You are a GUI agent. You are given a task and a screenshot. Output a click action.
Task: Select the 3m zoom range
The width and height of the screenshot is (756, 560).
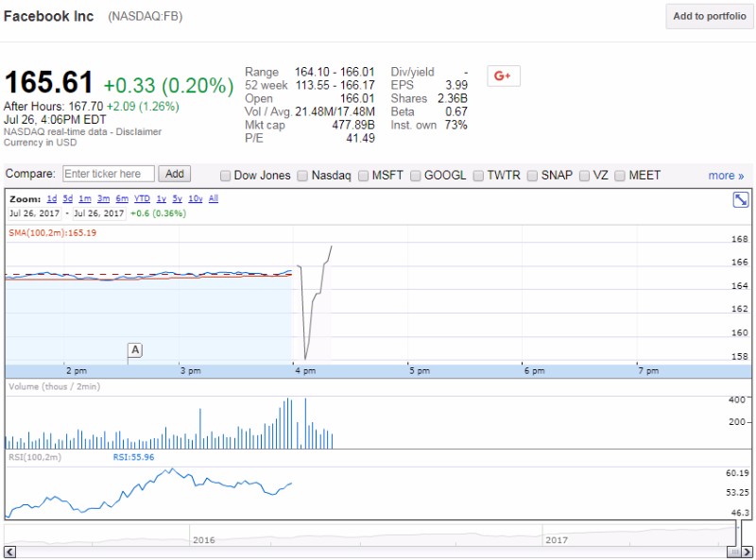click(x=103, y=198)
